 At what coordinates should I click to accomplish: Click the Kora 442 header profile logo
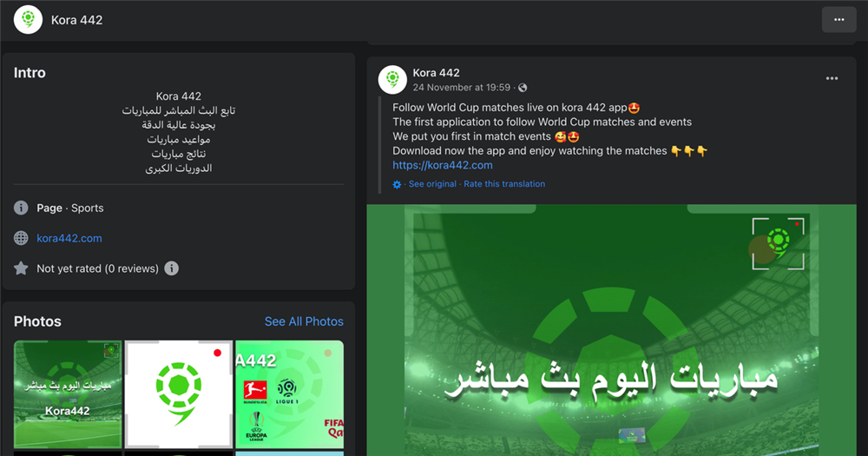coord(29,20)
